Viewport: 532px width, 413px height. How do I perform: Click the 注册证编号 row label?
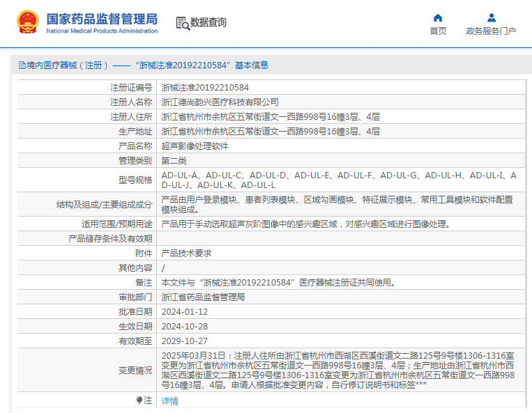click(x=131, y=88)
